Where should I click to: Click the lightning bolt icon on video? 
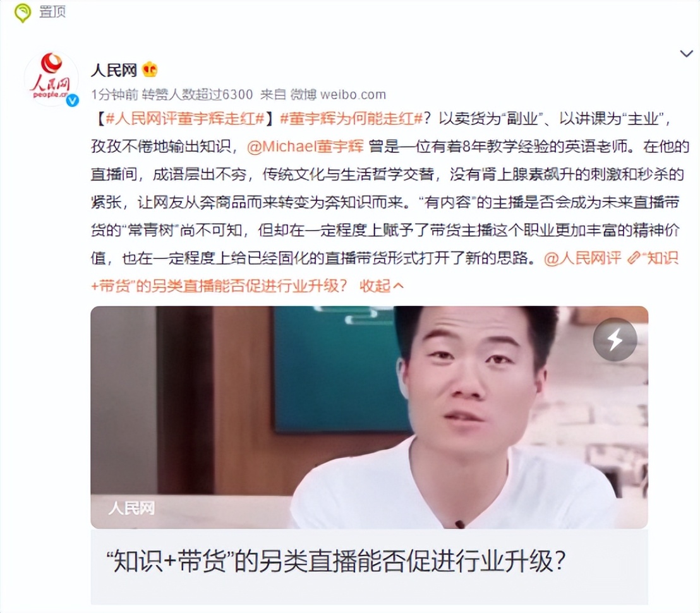[615, 339]
